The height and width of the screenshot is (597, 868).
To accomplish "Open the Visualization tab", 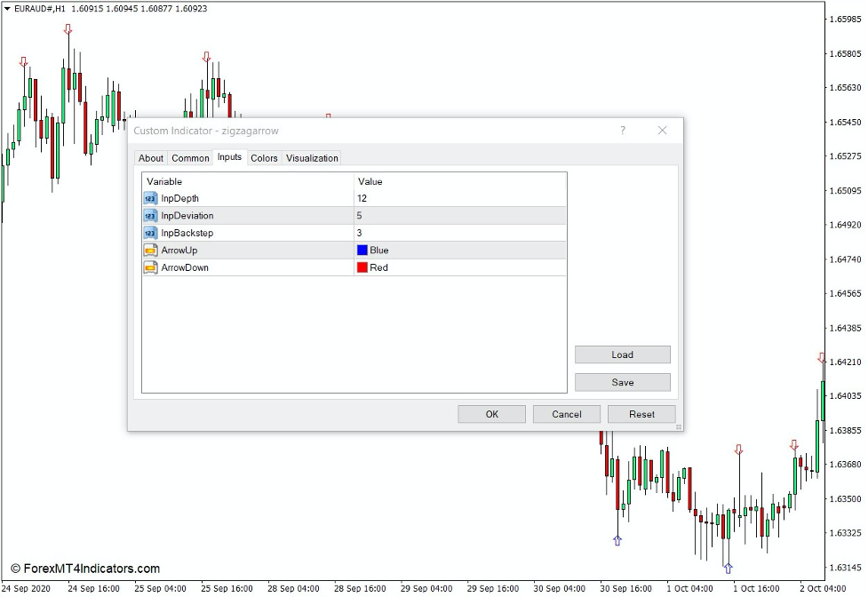I will pos(312,158).
